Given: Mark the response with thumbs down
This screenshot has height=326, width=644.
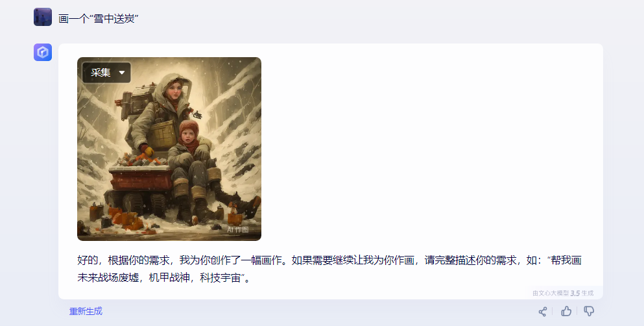Looking at the screenshot, I should pyautogui.click(x=589, y=311).
